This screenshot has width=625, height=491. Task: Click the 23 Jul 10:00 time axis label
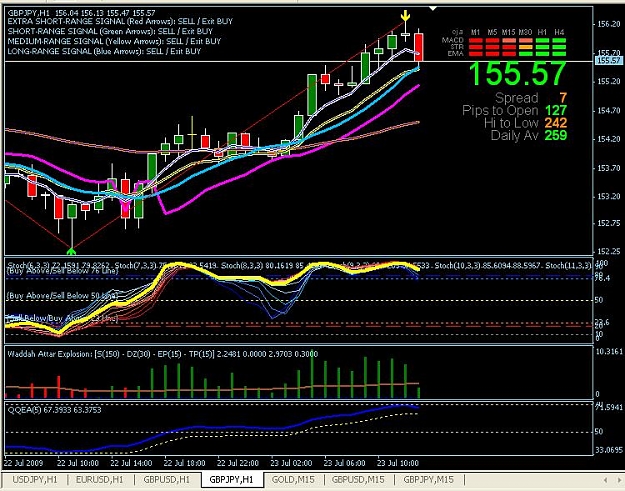click(398, 463)
